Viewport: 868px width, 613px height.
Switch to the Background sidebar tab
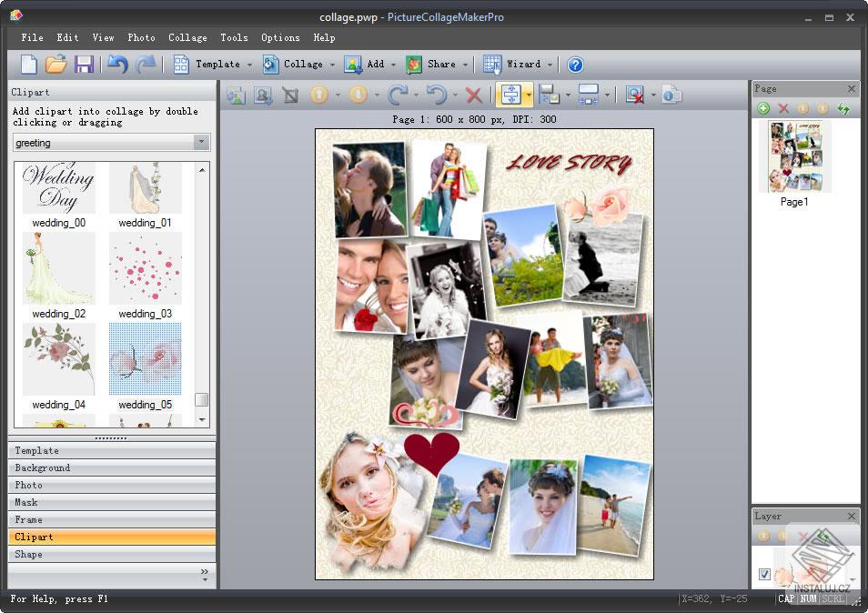pos(111,467)
